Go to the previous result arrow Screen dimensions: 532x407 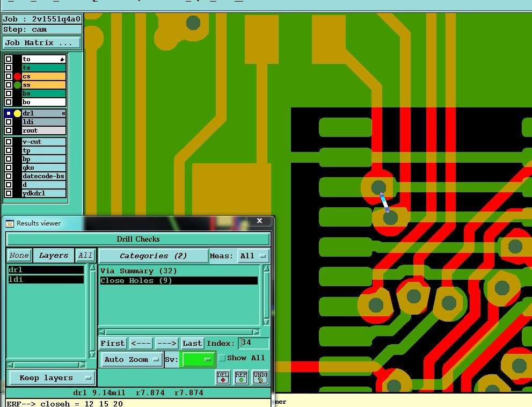click(141, 343)
